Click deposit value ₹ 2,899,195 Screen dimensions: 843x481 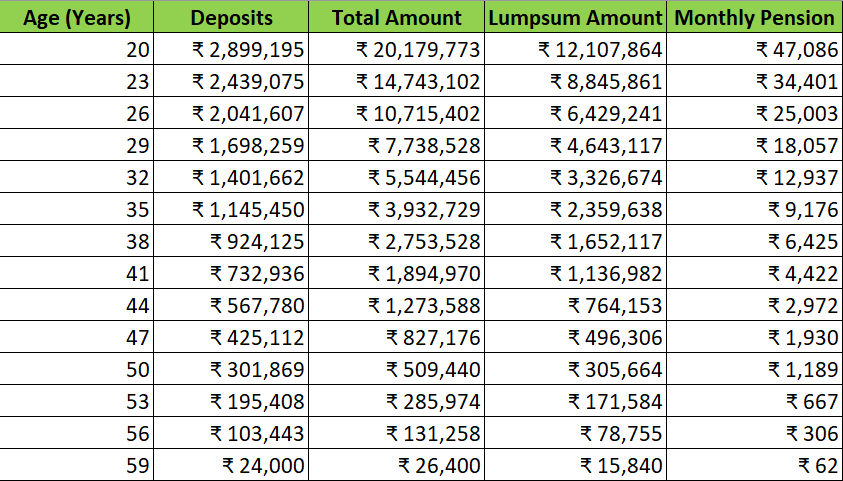click(x=249, y=50)
